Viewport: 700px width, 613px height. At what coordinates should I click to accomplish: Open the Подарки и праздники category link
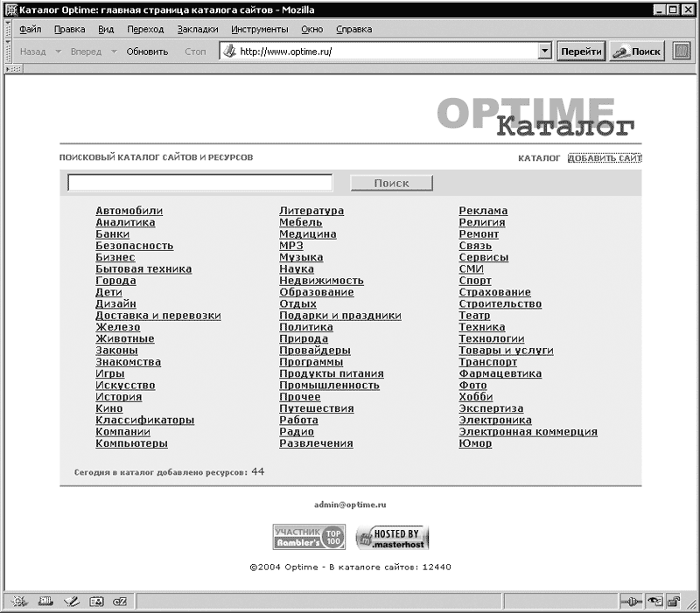pos(340,316)
